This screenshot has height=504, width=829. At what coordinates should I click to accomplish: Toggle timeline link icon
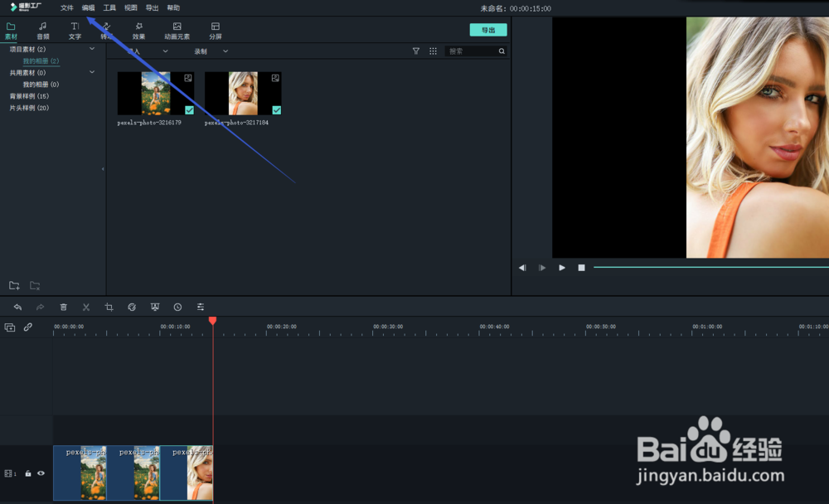tap(27, 327)
